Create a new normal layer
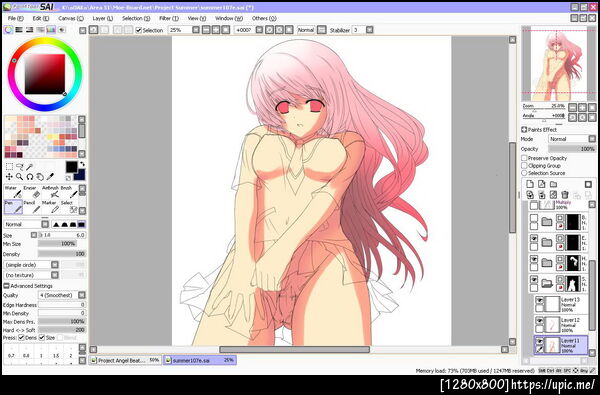This screenshot has width=600, height=395. pyautogui.click(x=530, y=184)
